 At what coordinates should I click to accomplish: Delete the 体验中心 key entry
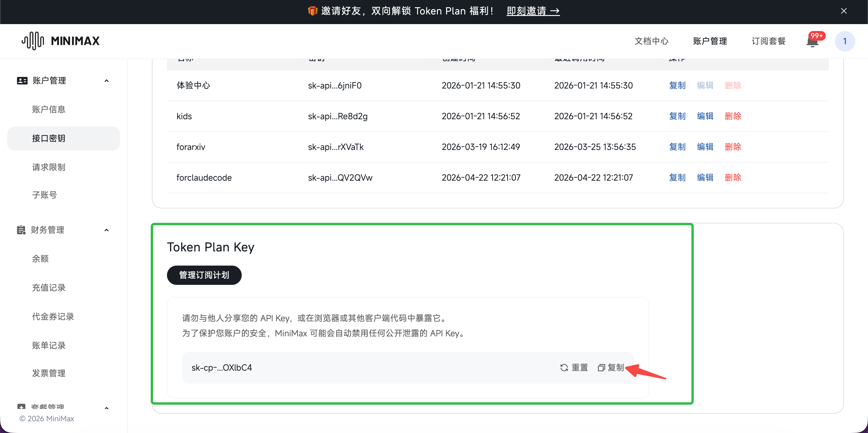733,86
